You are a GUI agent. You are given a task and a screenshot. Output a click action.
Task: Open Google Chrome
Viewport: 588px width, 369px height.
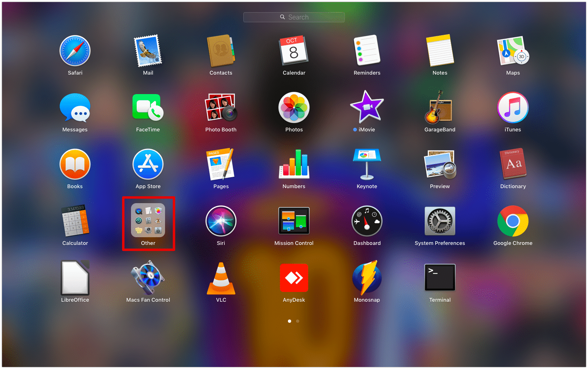pos(513,221)
